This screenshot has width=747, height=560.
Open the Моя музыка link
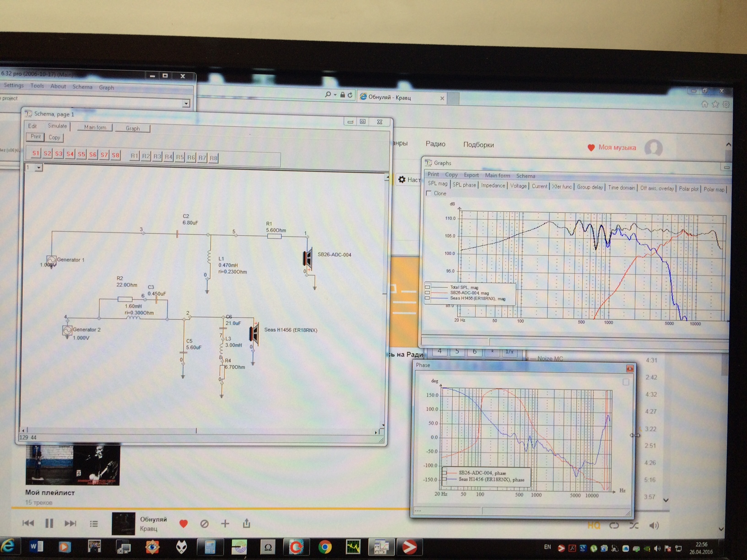(x=612, y=147)
